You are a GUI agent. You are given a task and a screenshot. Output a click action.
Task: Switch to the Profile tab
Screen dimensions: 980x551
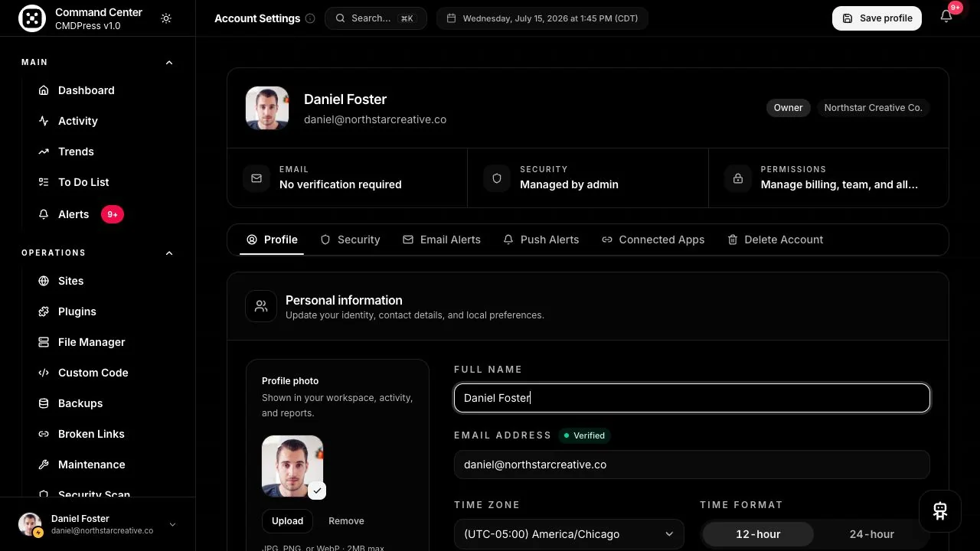(272, 240)
